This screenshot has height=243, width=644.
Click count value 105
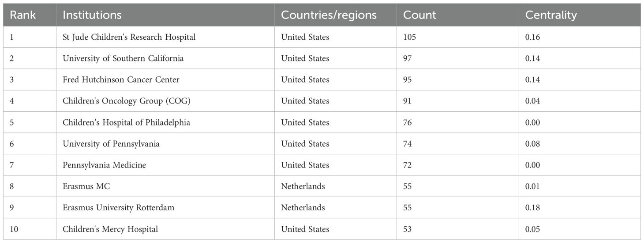(409, 37)
